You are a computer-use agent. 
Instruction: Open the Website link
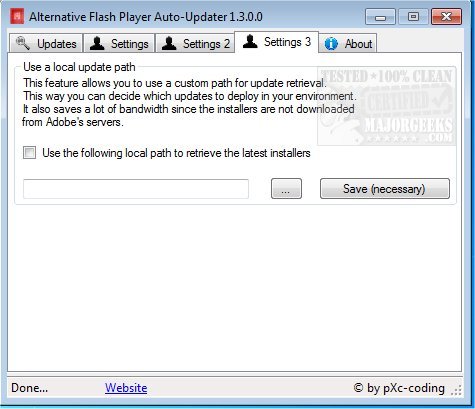[126, 388]
